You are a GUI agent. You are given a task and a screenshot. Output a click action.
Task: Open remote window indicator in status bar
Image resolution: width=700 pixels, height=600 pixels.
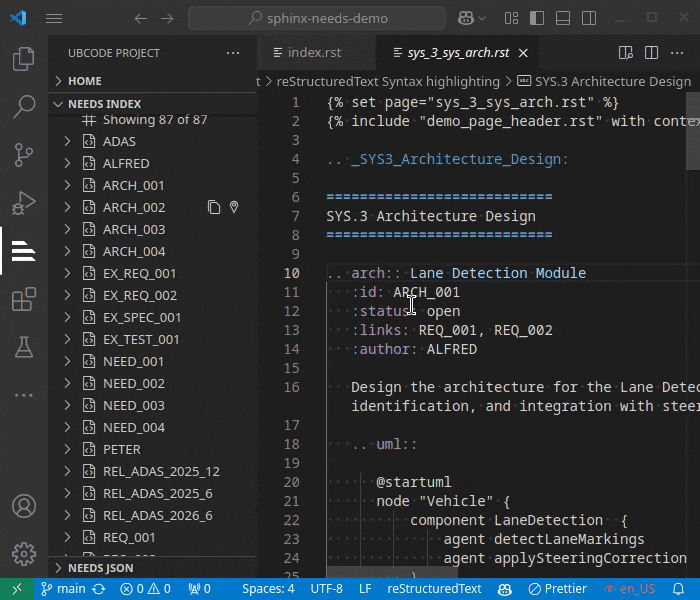pos(17,589)
